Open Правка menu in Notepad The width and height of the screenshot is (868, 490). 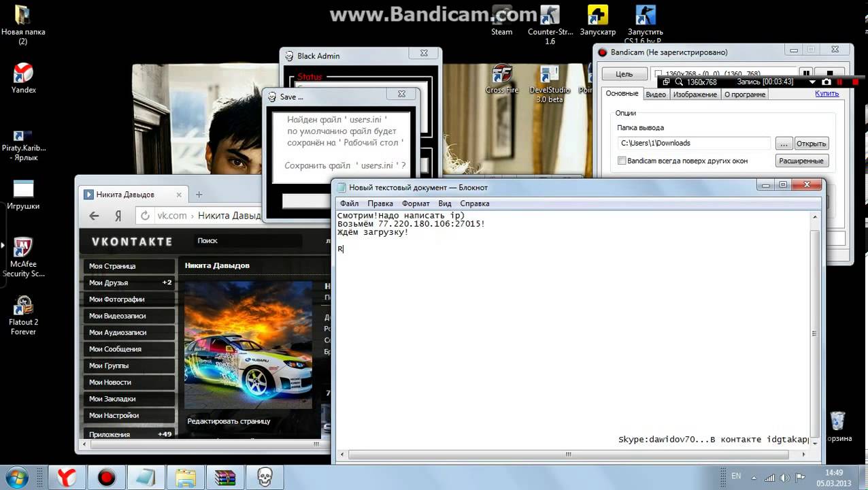(380, 203)
